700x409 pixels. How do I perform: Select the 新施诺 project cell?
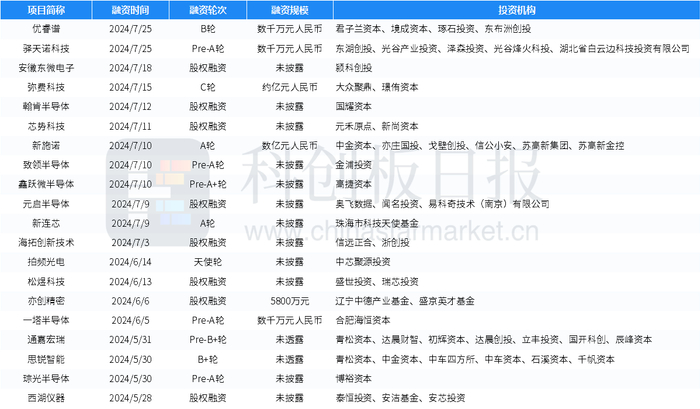(46, 146)
